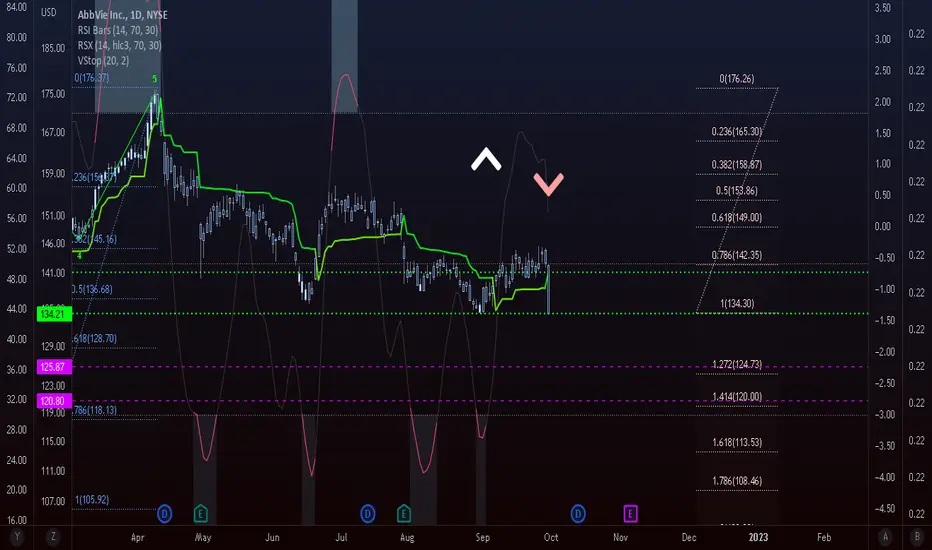This screenshot has width=932, height=550.
Task: Select the blue .618(128.70) retracement label
Action: (95, 338)
